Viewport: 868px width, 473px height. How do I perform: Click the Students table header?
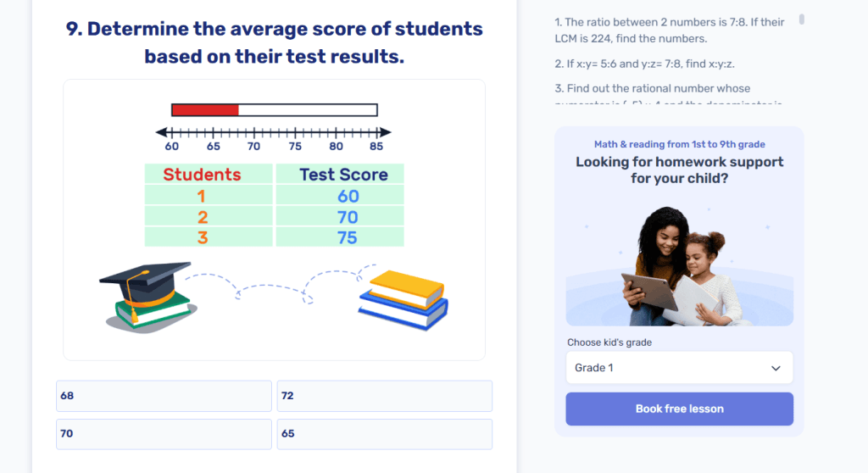point(202,175)
